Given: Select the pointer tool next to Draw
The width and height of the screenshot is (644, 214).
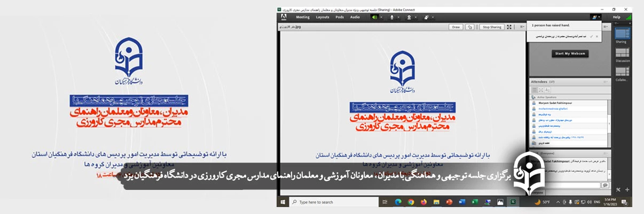Looking at the screenshot, I should point(469,27).
